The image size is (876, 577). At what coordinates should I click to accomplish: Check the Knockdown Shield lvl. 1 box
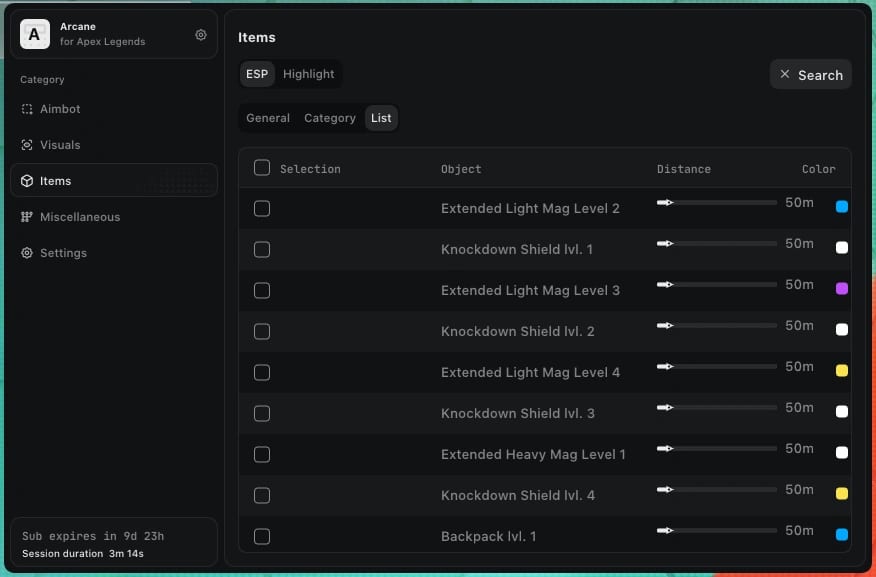tap(262, 250)
